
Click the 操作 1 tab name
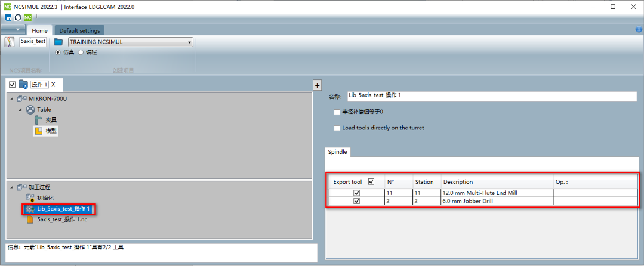pos(39,85)
